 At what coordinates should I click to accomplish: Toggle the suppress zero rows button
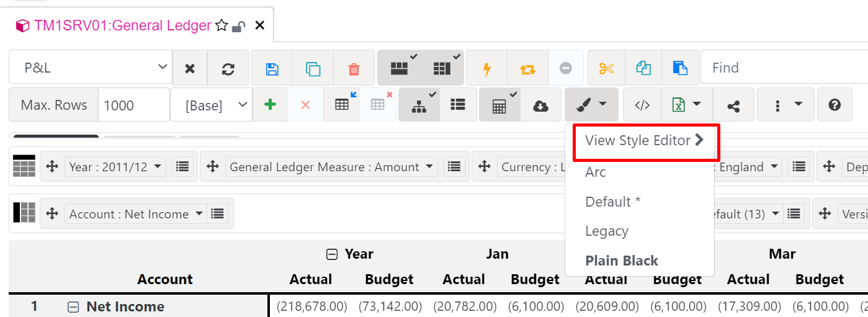(x=399, y=68)
